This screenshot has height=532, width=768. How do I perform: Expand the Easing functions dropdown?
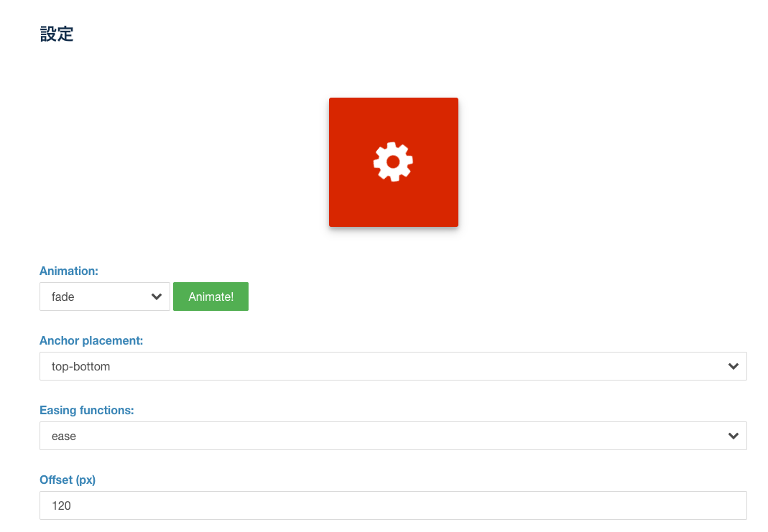(393, 436)
